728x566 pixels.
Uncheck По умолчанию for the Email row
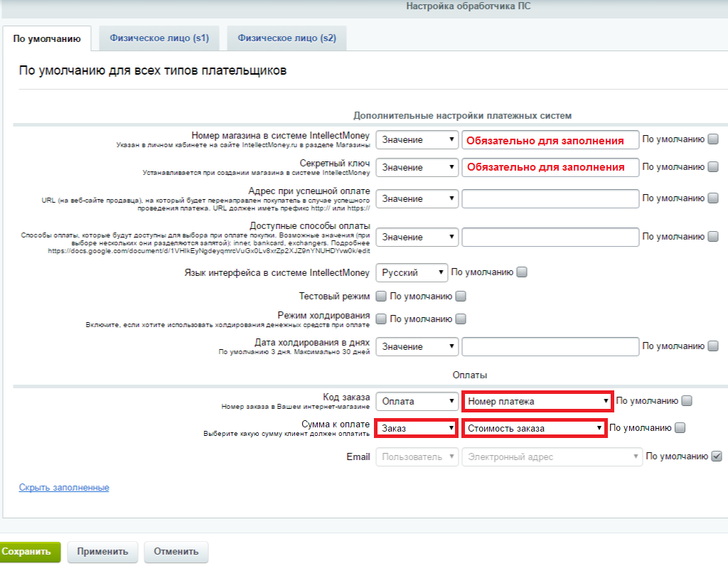pos(717,456)
